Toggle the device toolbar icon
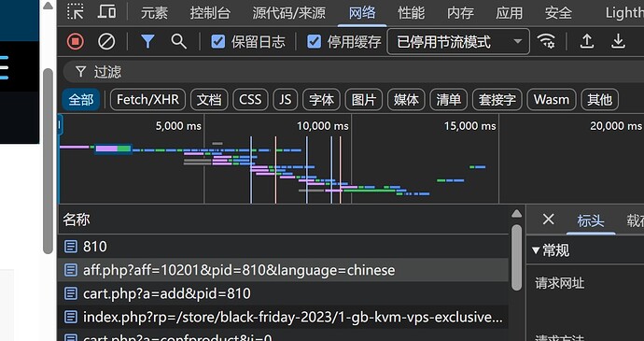Image resolution: width=644 pixels, height=341 pixels. point(106,11)
